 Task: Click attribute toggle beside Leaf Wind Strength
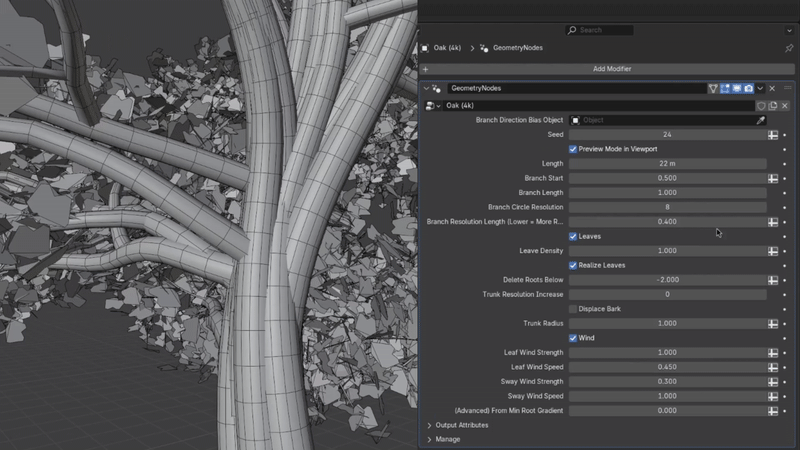773,353
